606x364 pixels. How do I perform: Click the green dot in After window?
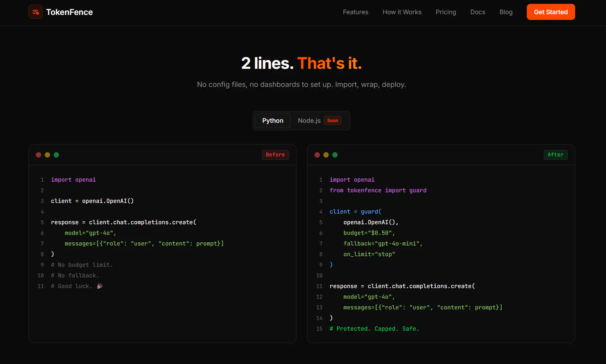click(335, 155)
